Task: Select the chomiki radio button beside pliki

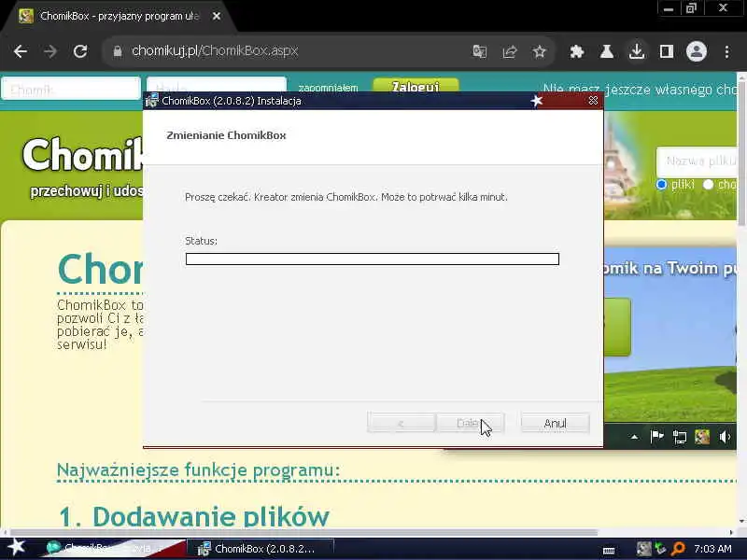Action: click(708, 184)
